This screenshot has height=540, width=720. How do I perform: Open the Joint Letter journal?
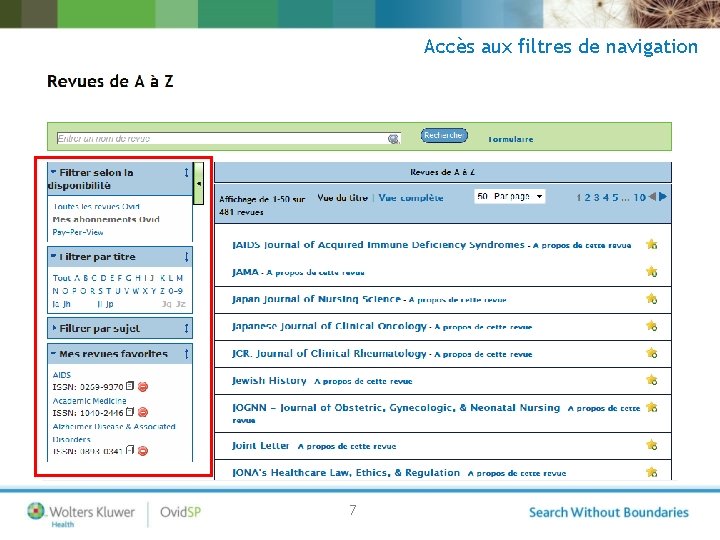point(260,445)
